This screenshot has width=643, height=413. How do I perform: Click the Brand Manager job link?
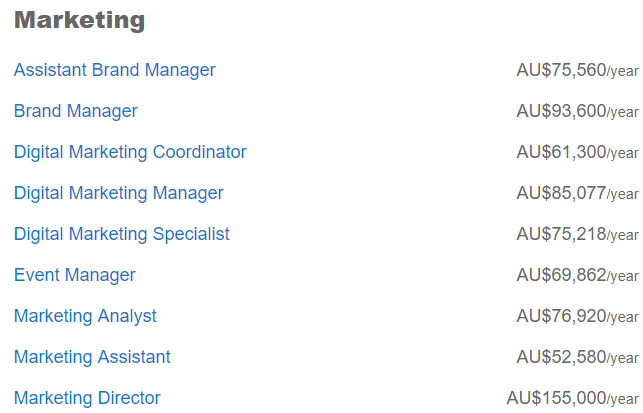(76, 111)
